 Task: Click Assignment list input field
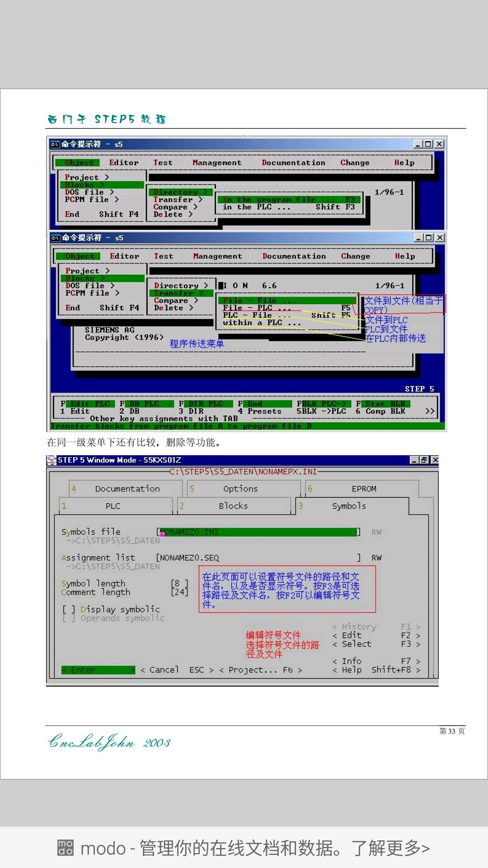258,558
